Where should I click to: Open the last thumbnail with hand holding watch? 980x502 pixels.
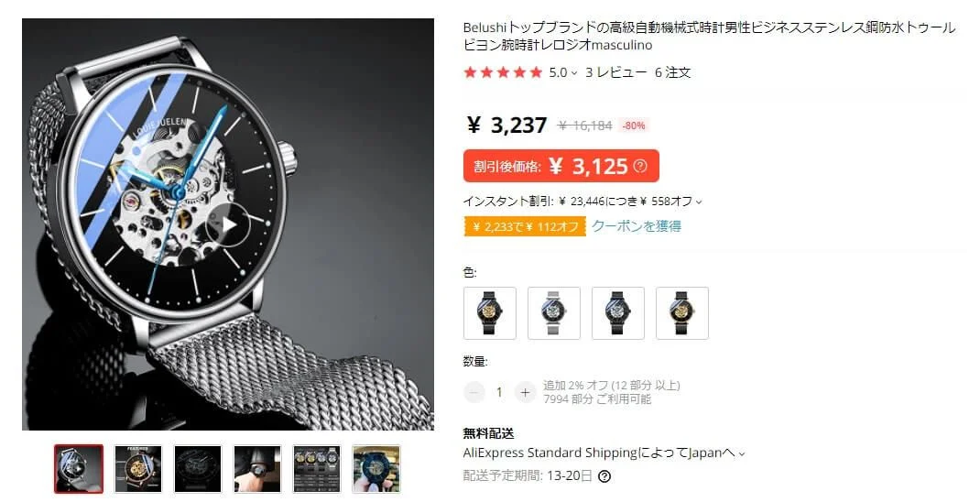(376, 469)
